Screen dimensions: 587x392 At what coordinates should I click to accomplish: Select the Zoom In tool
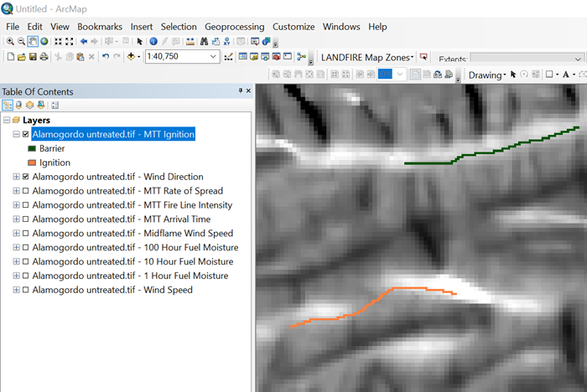(10, 42)
